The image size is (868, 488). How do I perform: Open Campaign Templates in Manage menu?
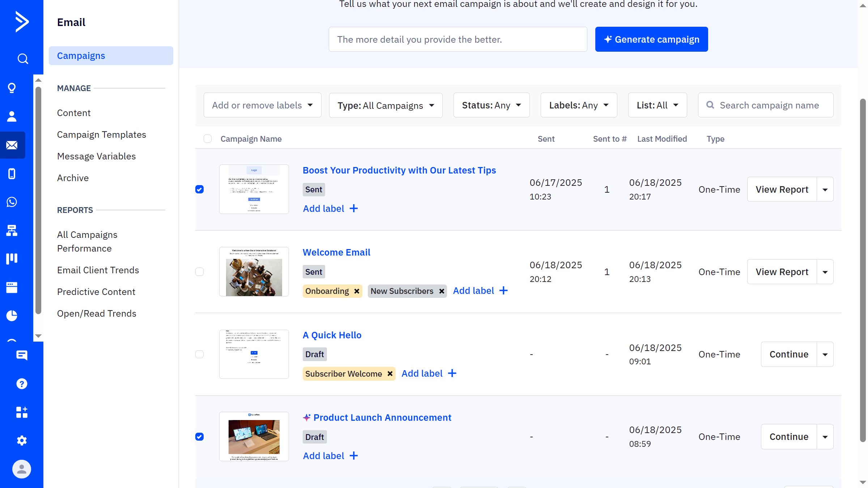[102, 135]
